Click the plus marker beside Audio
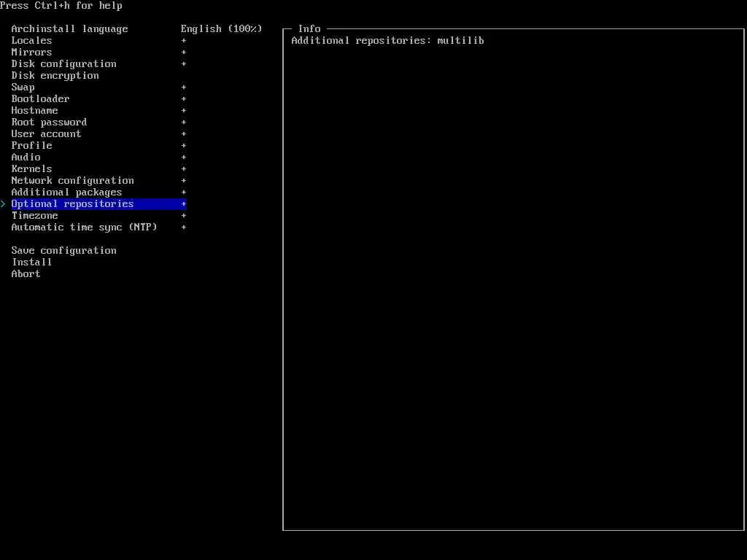 [x=183, y=157]
